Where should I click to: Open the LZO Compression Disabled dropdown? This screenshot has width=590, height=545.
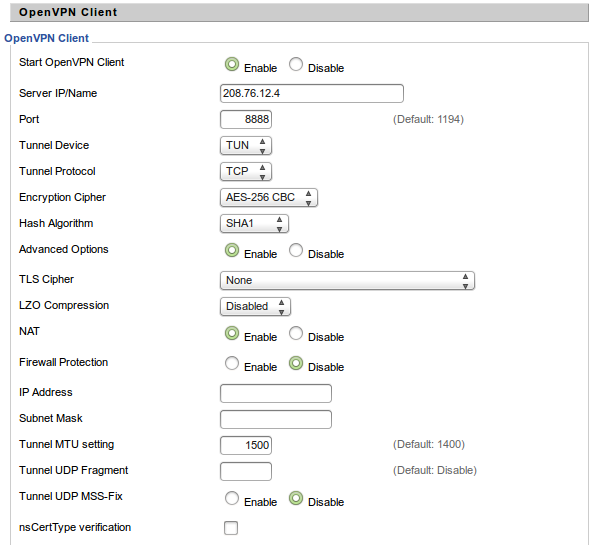255,306
